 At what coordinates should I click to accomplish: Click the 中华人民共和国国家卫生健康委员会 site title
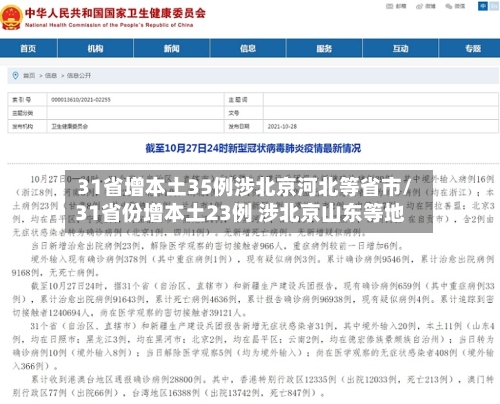(x=115, y=13)
